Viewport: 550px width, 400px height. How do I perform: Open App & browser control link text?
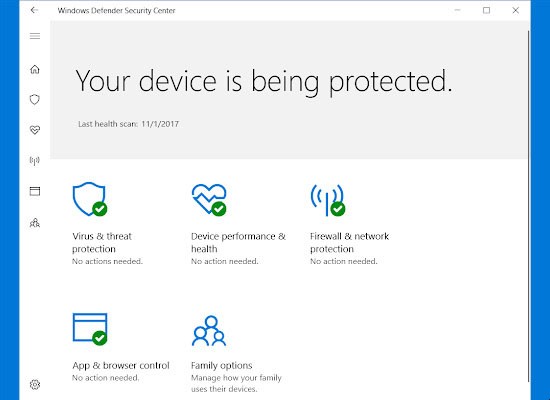[121, 366]
